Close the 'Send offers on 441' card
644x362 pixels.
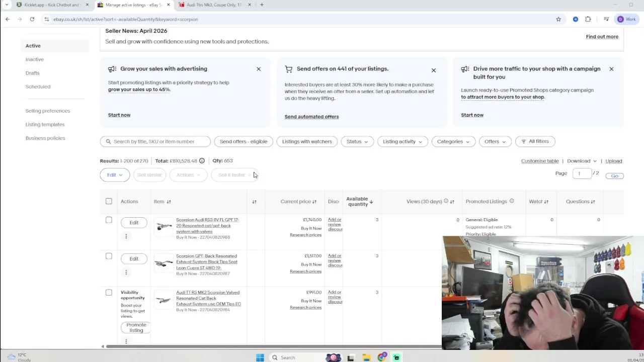pyautogui.click(x=434, y=70)
